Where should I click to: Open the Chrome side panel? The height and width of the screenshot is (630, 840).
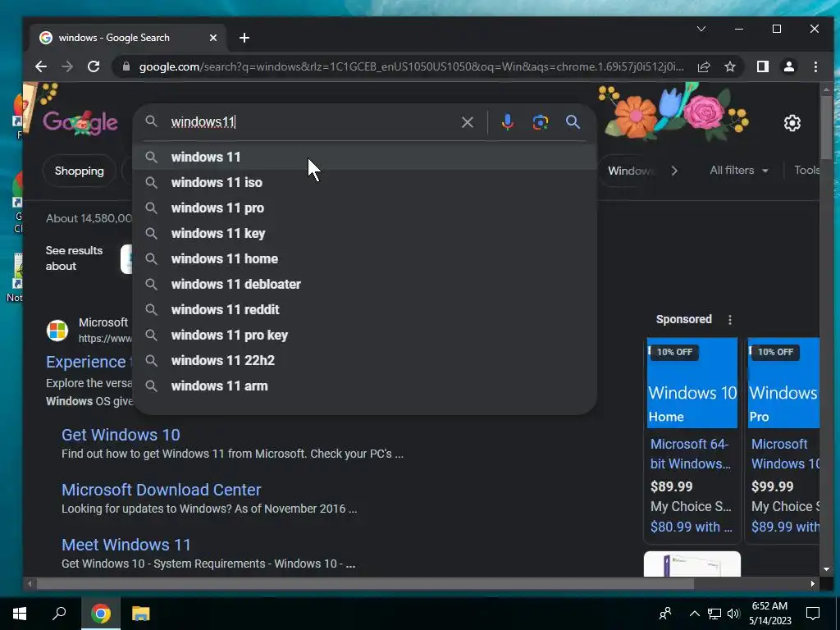762,66
